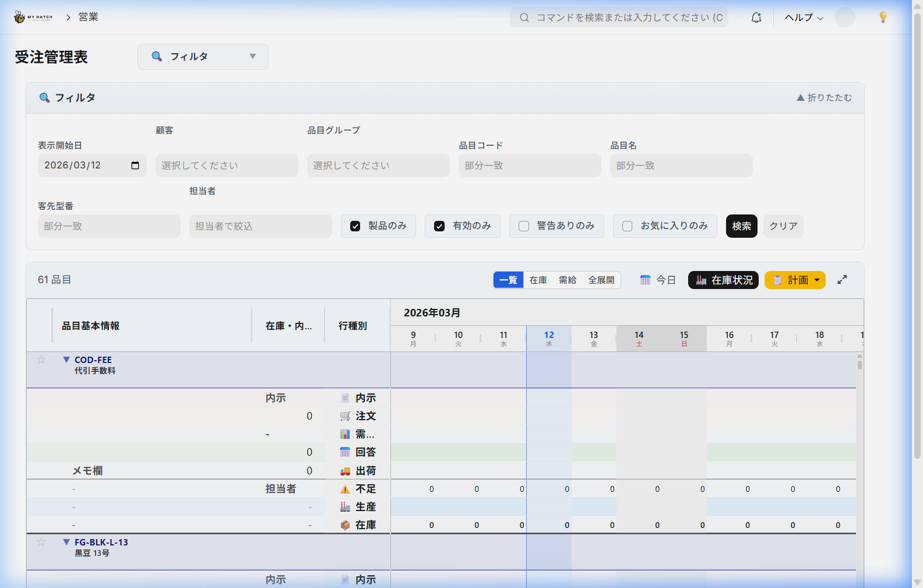Star the COD-FEE item as favorite

[41, 360]
